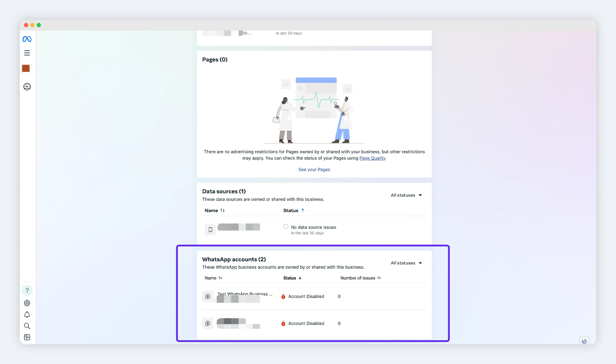Sort WhatsApp accounts by Name
This screenshot has width=616, height=364.
[x=213, y=278]
